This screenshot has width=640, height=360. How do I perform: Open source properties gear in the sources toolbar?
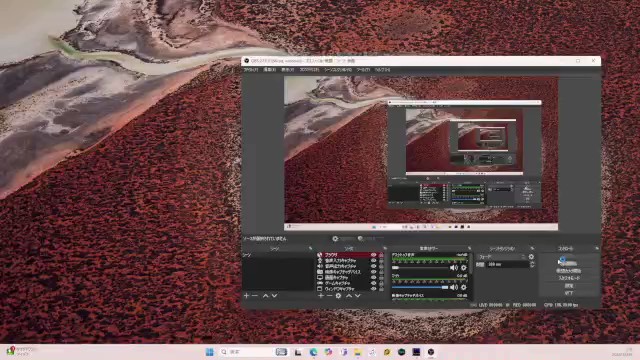(x=338, y=296)
